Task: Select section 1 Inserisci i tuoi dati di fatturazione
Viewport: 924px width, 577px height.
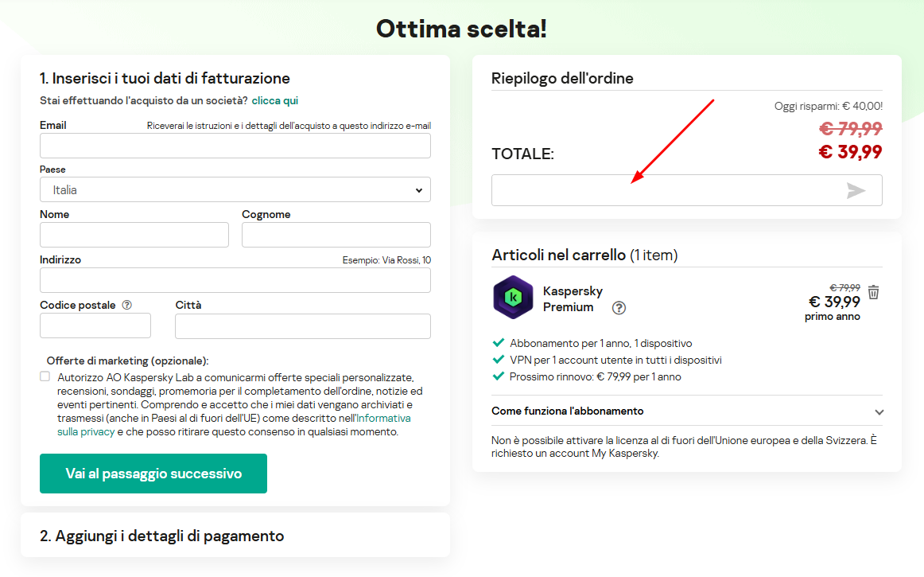Action: pyautogui.click(x=164, y=78)
